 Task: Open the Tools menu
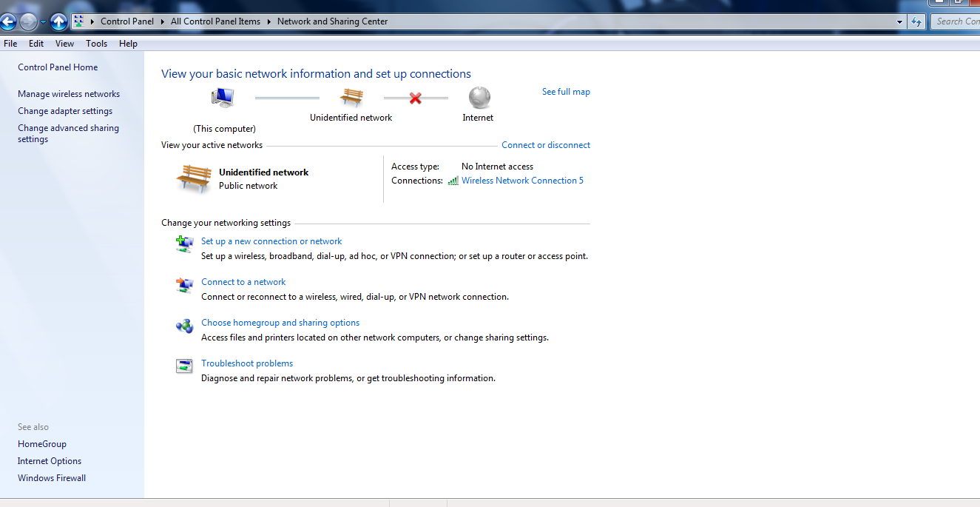pos(97,44)
